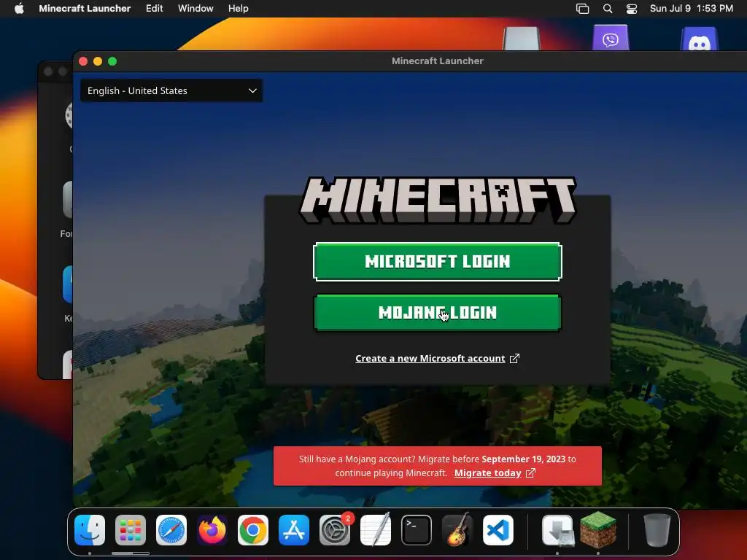Open the Viber desktop icon
747x560 pixels.
(x=611, y=38)
